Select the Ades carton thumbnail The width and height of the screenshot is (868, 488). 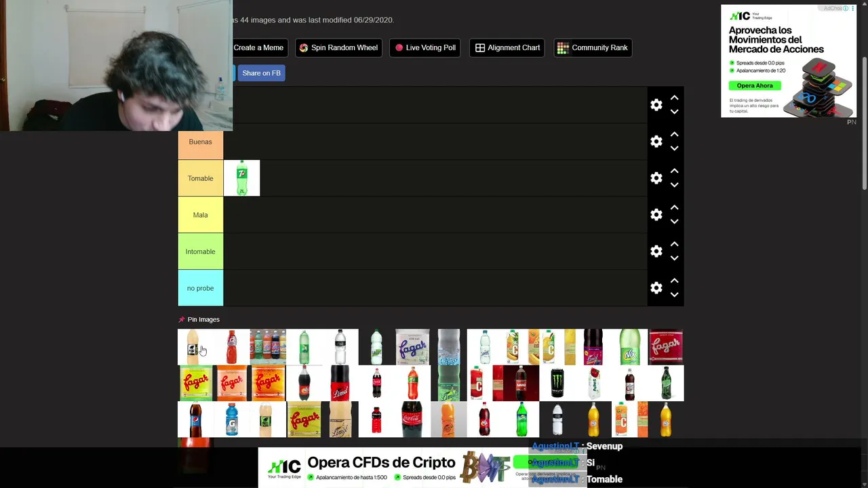(593, 383)
